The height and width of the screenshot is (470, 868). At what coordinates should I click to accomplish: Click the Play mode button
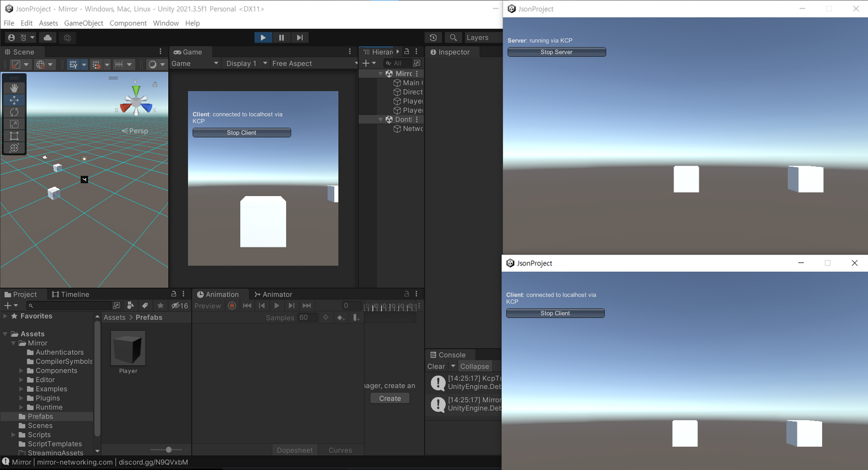pyautogui.click(x=263, y=37)
